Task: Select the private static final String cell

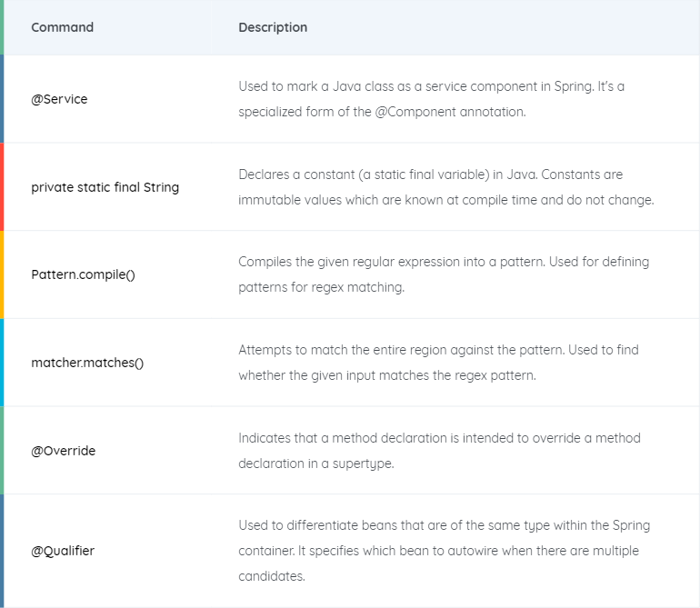Action: 105,187
